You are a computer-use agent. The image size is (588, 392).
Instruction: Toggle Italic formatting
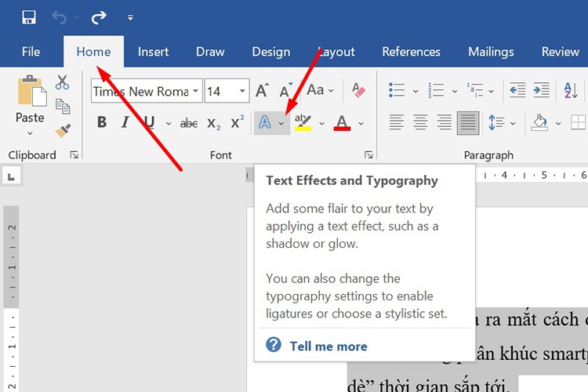click(x=125, y=122)
